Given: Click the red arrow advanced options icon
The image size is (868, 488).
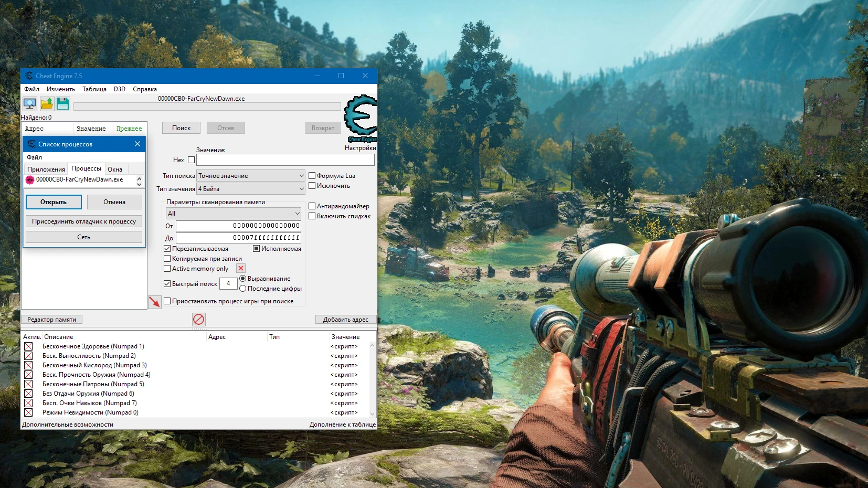Looking at the screenshot, I should coord(154,302).
